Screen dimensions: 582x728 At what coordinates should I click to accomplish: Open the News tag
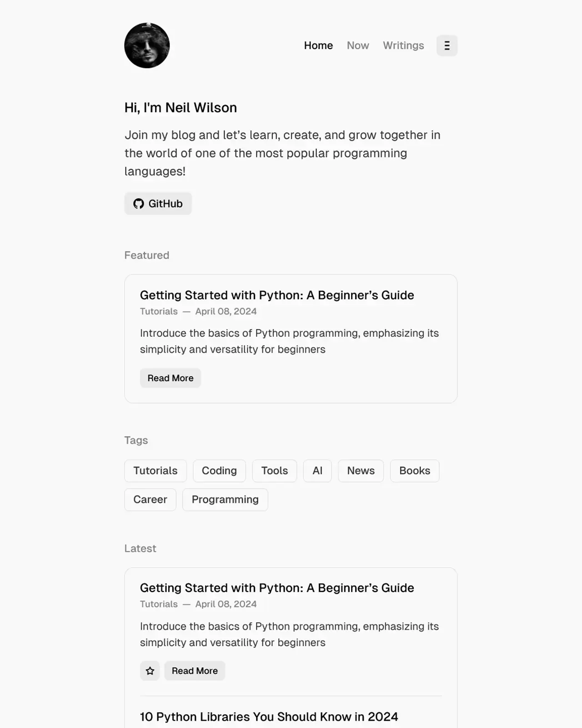coord(361,470)
